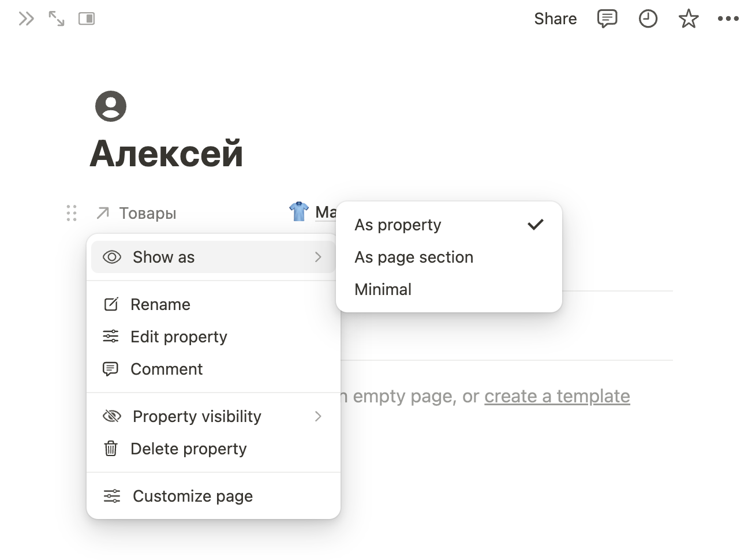Click the side peek layout icon
The height and width of the screenshot is (560, 748).
tap(87, 19)
